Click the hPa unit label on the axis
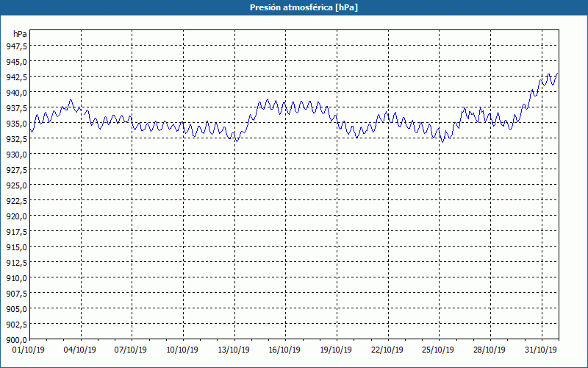 point(20,34)
